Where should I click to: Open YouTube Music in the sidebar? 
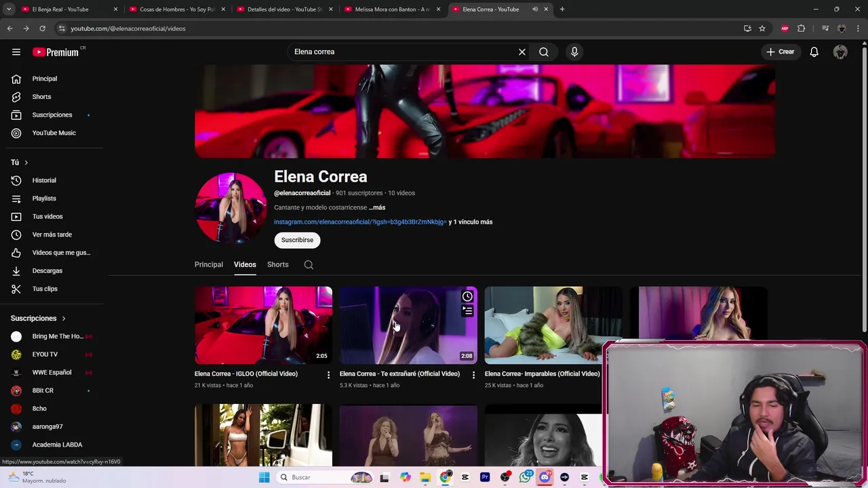click(x=54, y=133)
